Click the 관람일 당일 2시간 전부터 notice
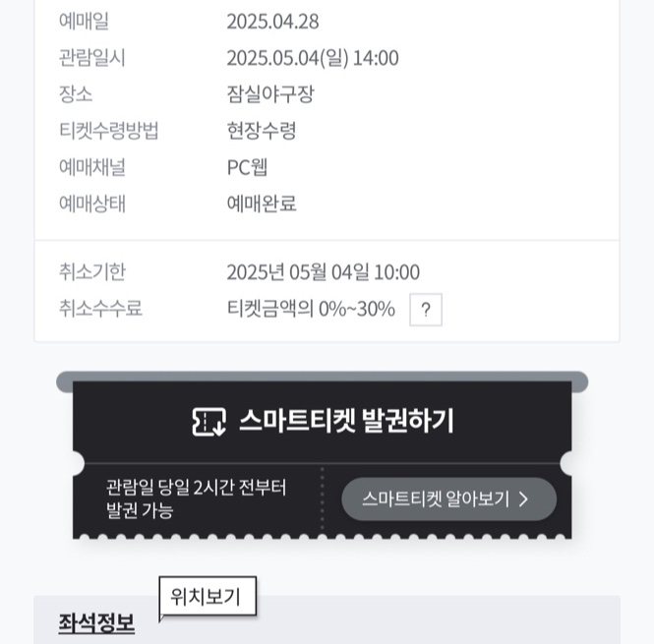The width and height of the screenshot is (654, 644). point(197,488)
